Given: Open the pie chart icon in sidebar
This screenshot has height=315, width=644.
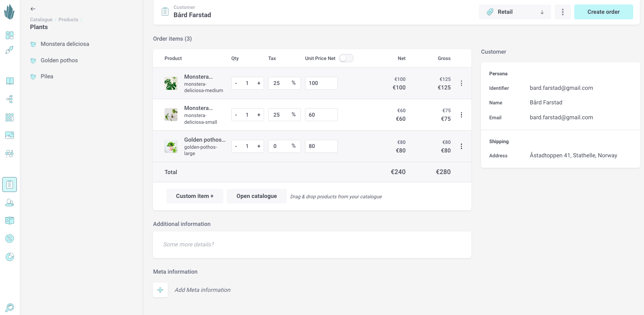Looking at the screenshot, I should pyautogui.click(x=10, y=257).
